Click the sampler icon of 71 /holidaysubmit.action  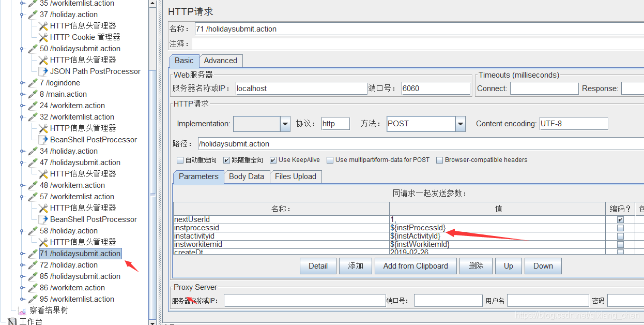point(33,254)
